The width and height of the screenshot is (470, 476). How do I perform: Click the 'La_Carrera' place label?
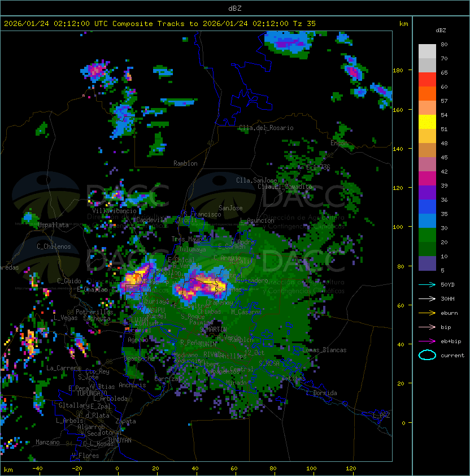tap(64, 368)
